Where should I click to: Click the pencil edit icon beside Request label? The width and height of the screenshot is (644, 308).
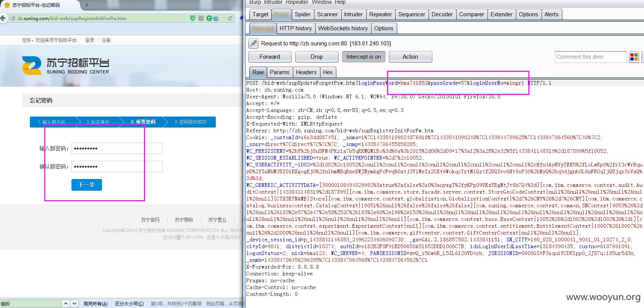tap(253, 44)
